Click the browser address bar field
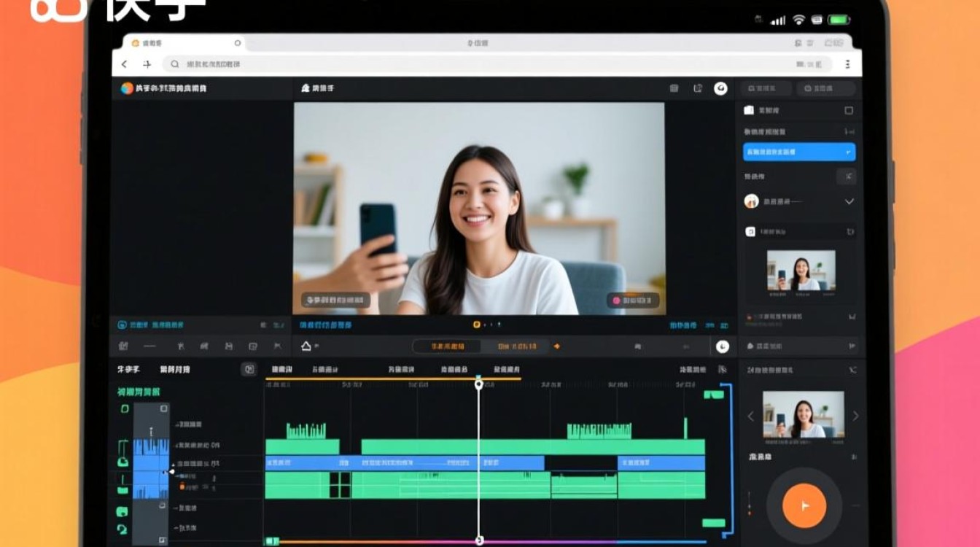The height and width of the screenshot is (547, 980). (498, 64)
